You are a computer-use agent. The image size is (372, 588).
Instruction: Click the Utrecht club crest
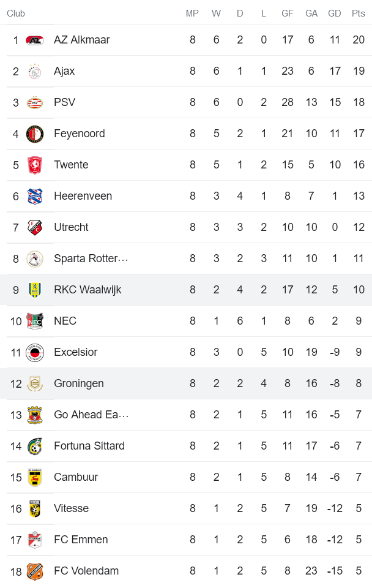[35, 228]
